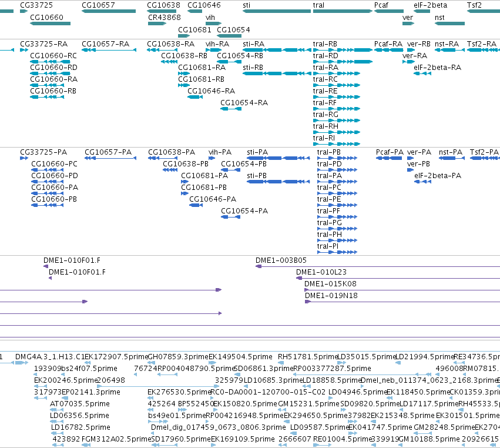Screen dimensions: 500x448
Task: Select the nst gene label in top track
Action: (439, 17)
